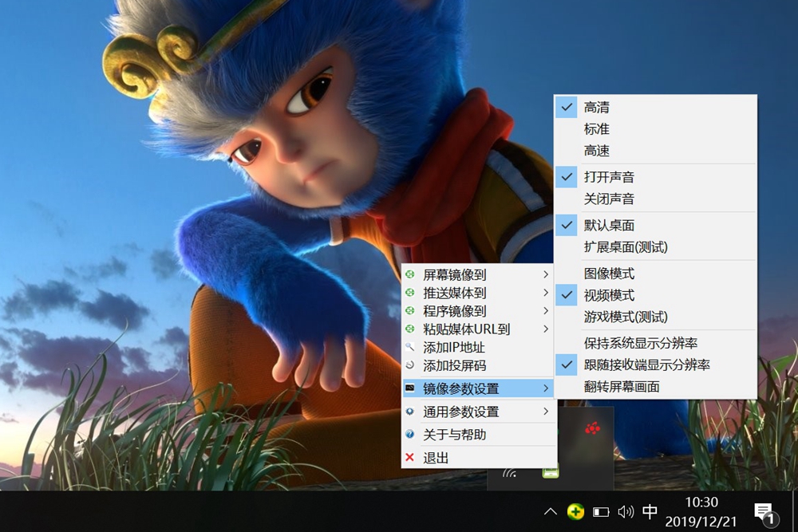Choose 添加IP地址 from the menu

click(x=480, y=348)
